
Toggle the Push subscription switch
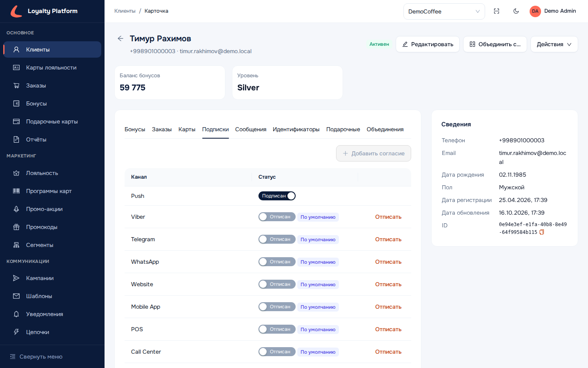point(277,196)
